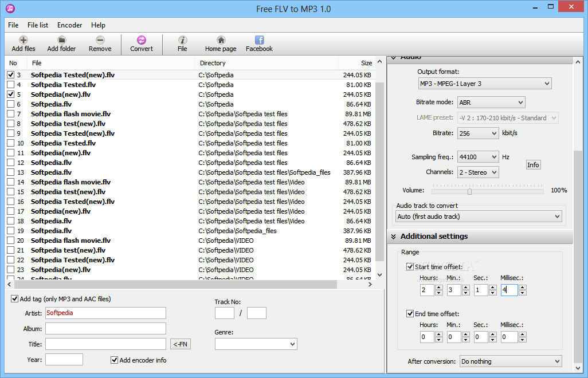Click the Info button
This screenshot has height=378, width=588.
pos(533,165)
